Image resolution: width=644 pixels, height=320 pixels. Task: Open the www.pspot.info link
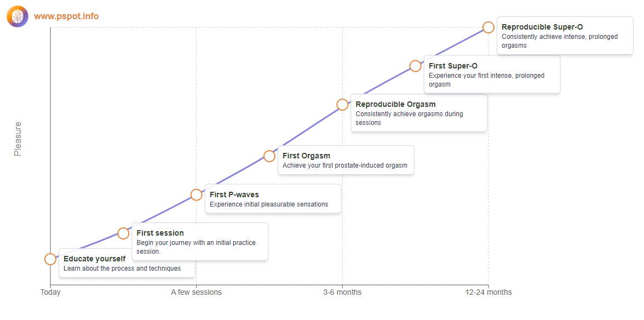pos(66,16)
